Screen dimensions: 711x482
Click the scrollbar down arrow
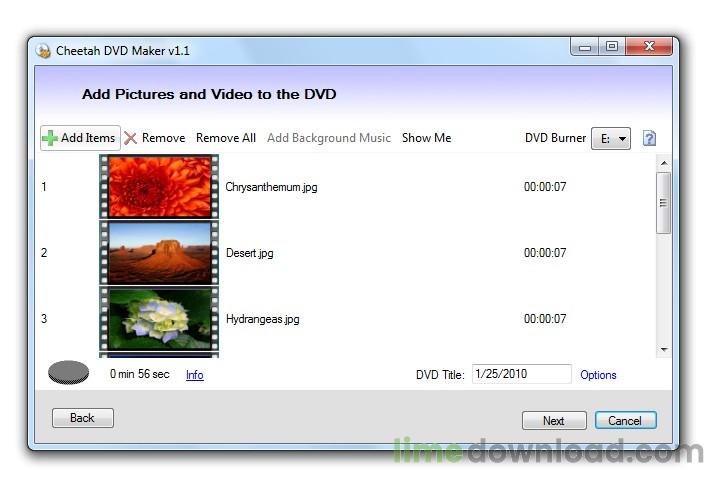coord(664,350)
